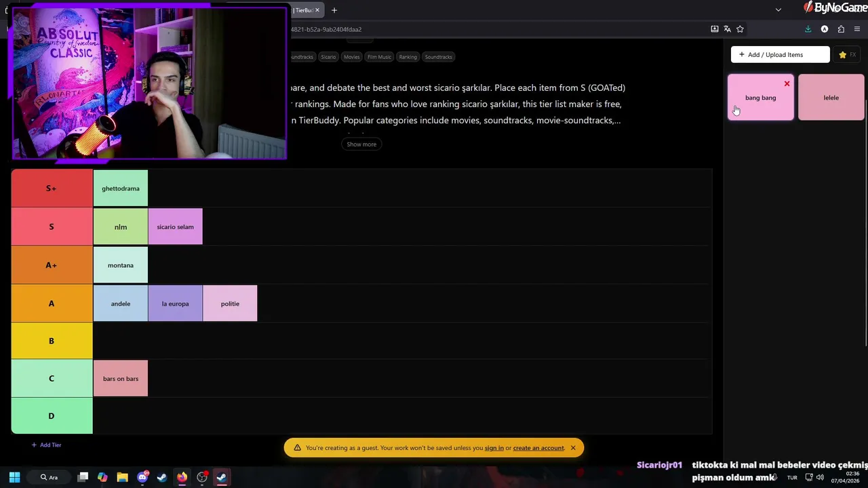Viewport: 868px width, 488px height.
Task: Open Discord from the taskbar
Action: click(142, 477)
